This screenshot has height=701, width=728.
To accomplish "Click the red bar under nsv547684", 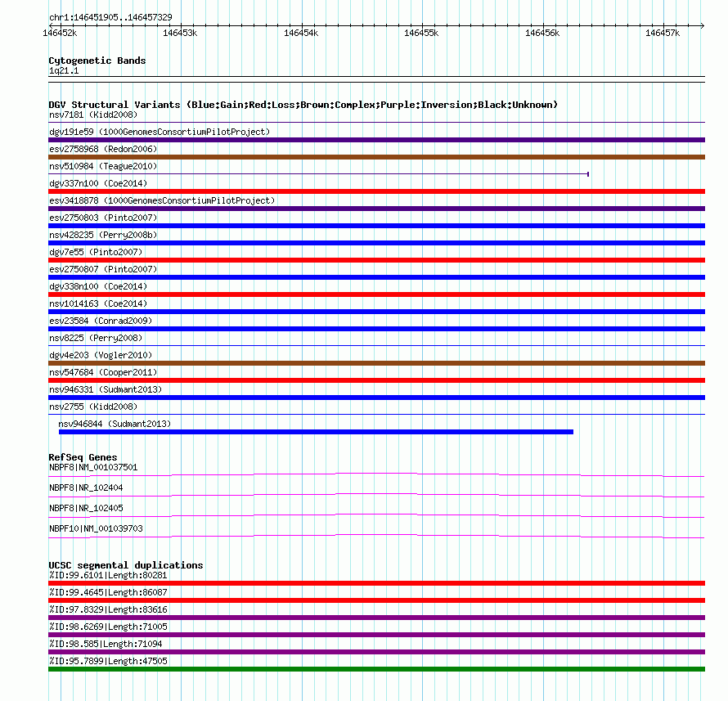I will tap(376, 380).
